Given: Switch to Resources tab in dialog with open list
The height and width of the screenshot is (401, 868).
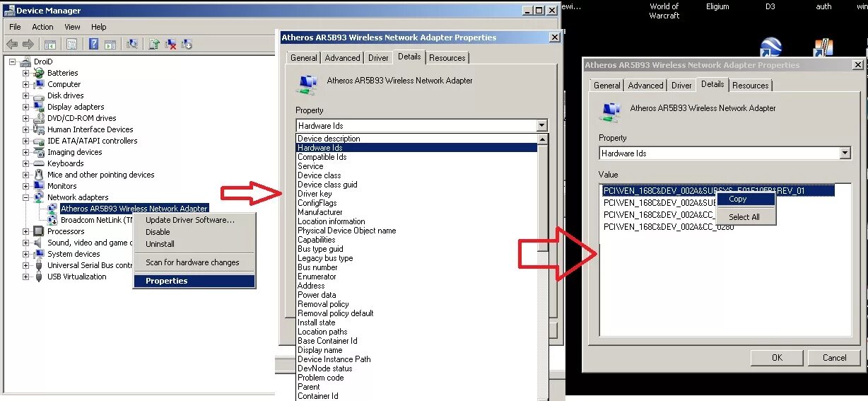Looking at the screenshot, I should [x=447, y=58].
